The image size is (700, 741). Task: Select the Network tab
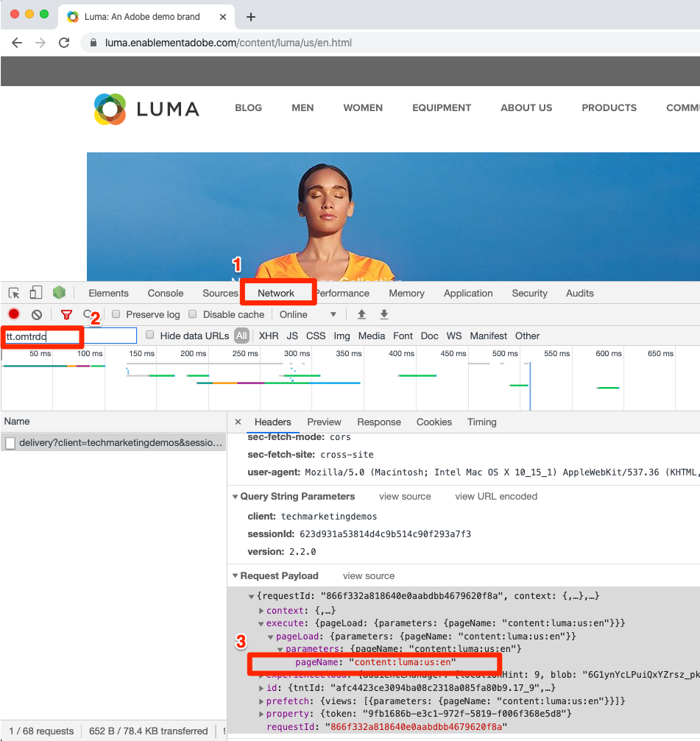[x=276, y=294]
